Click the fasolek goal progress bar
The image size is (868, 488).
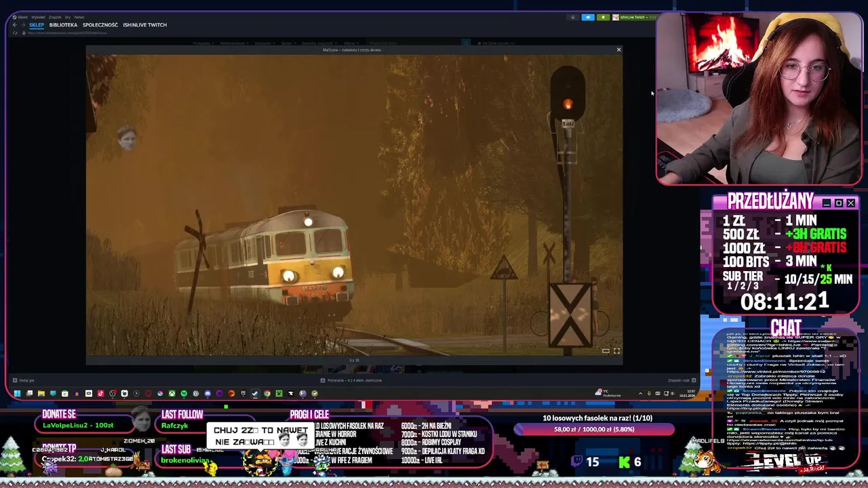click(x=594, y=430)
